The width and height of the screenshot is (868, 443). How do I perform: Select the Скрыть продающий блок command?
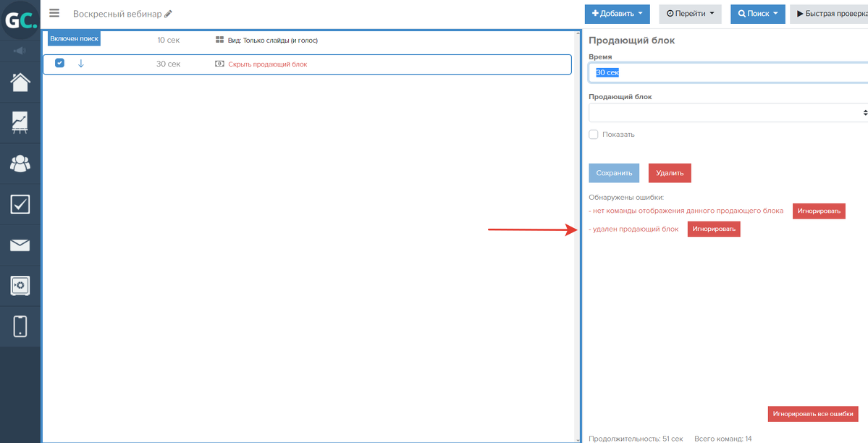click(267, 64)
